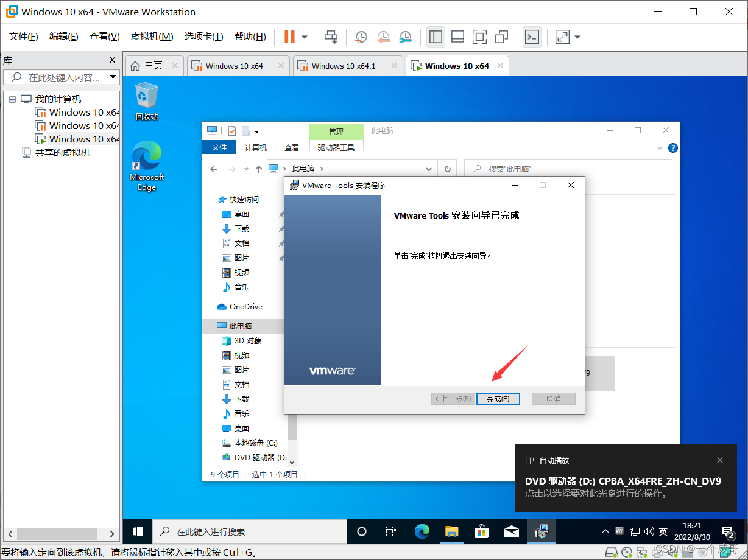The image size is (748, 560).
Task: Open the Recycle Bin desktop icon
Action: (146, 102)
